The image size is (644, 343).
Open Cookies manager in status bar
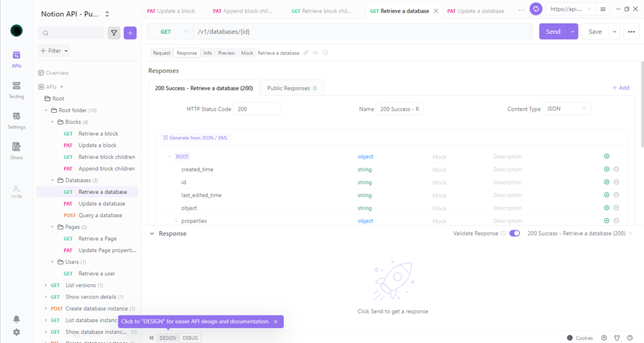[580, 338]
